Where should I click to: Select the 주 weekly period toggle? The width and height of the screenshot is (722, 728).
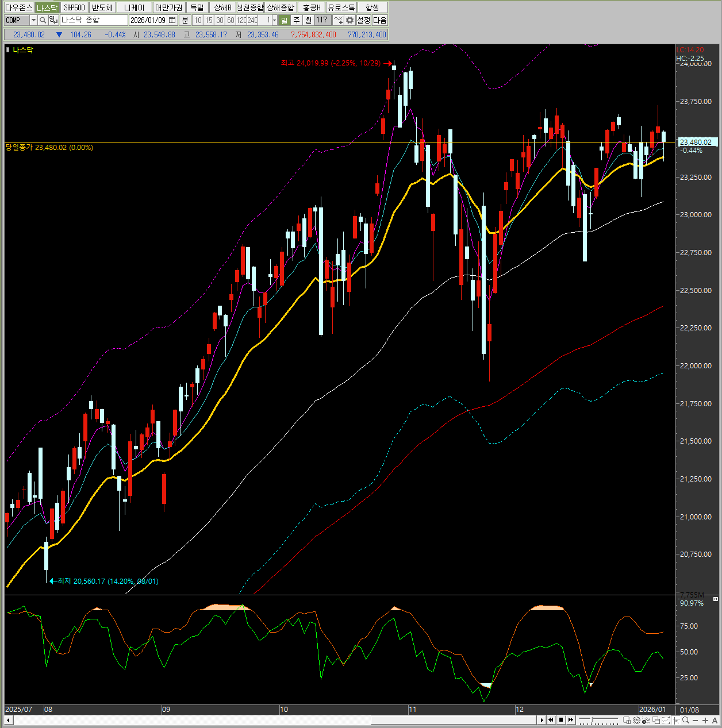[297, 20]
